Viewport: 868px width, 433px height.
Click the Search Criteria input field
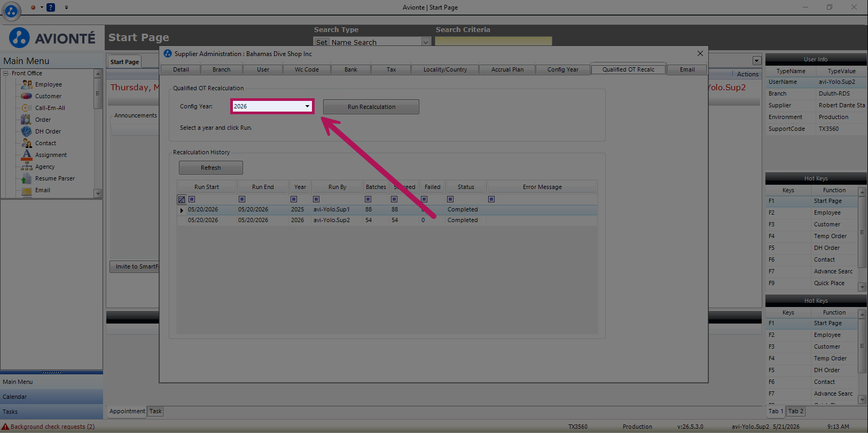click(x=494, y=41)
